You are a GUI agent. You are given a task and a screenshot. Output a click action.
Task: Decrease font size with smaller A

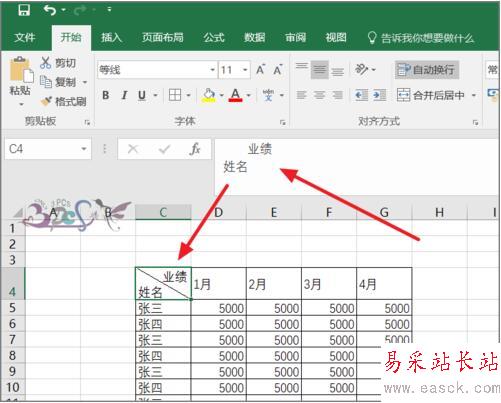278,70
